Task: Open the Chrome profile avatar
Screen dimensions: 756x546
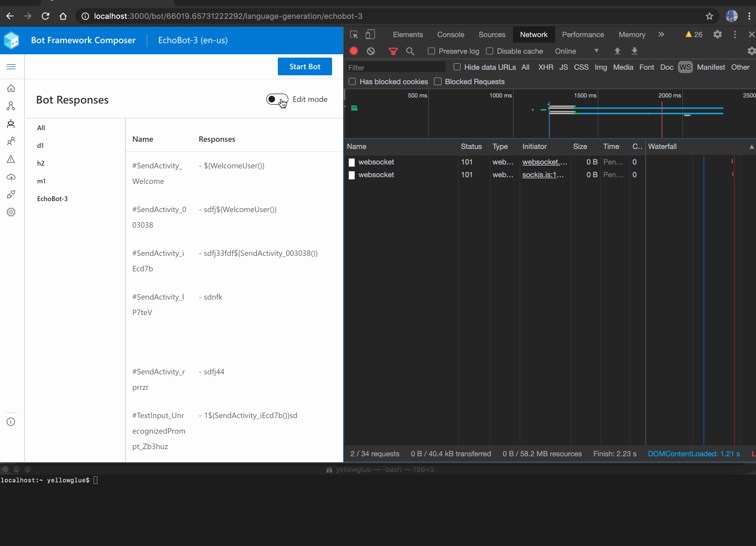Action: point(732,16)
